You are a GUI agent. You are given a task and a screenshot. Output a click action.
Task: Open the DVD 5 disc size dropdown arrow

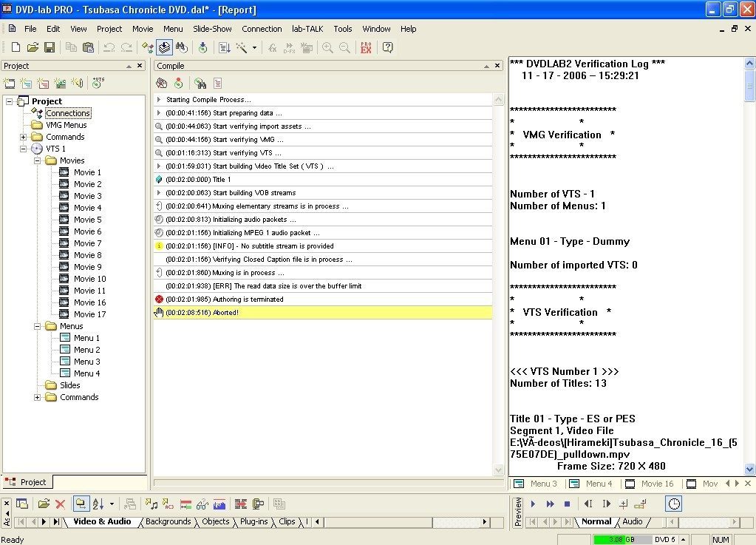(683, 540)
